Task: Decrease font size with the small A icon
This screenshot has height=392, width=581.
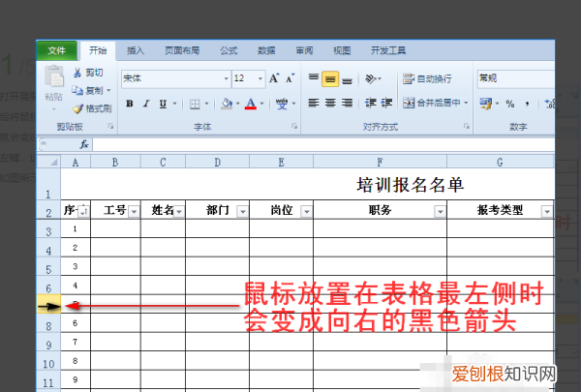Action: pos(290,78)
